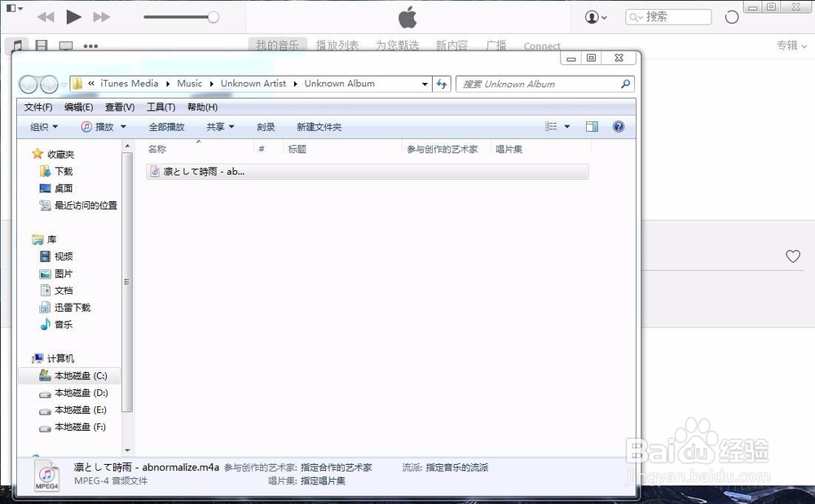Click the Unknown Artist breadcrumb
Image resolution: width=815 pixels, height=504 pixels.
(x=253, y=84)
